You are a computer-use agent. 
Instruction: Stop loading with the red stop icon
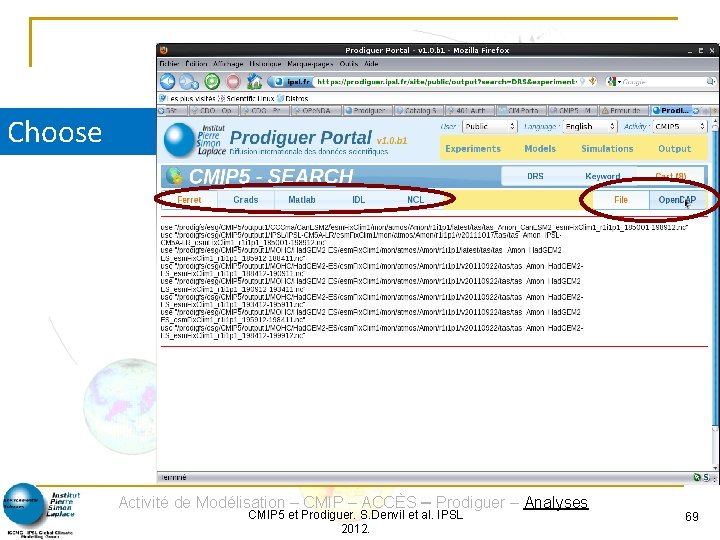point(233,82)
